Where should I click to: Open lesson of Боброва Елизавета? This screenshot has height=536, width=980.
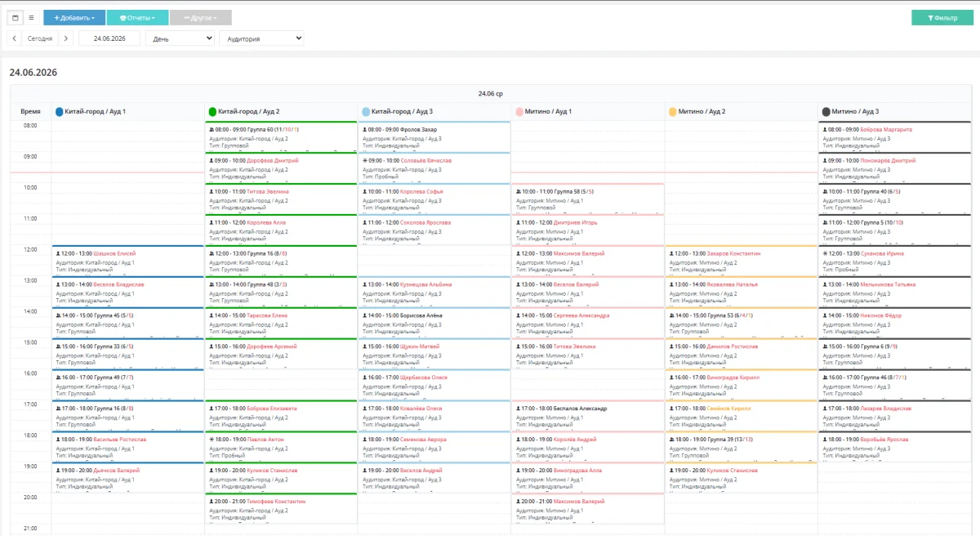[x=281, y=416]
